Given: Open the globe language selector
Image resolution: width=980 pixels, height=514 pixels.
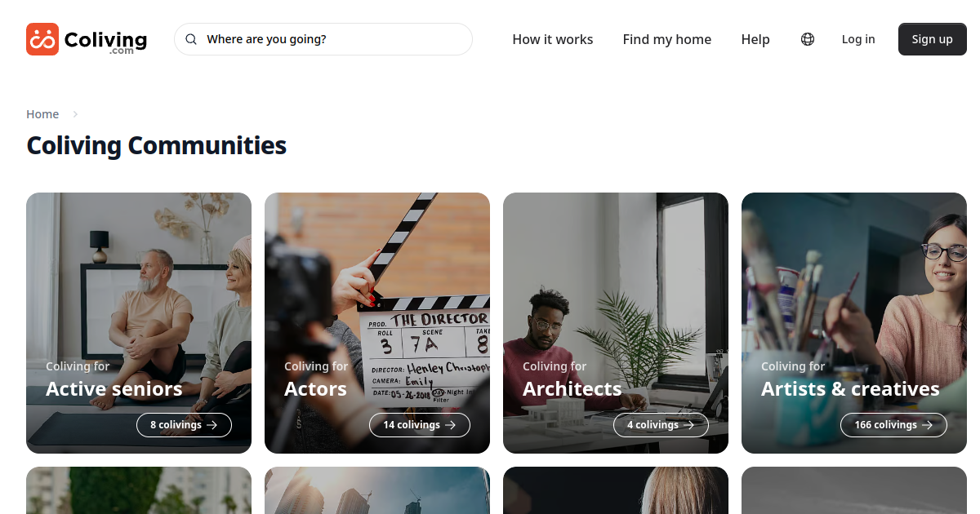Looking at the screenshot, I should click(808, 39).
